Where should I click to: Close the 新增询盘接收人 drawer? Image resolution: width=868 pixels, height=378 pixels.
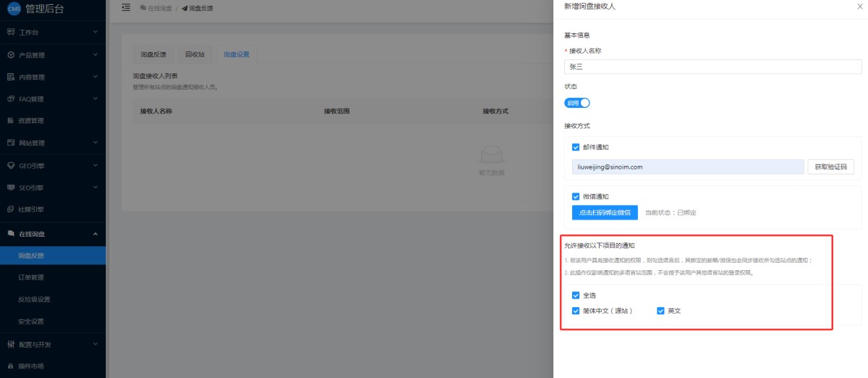pyautogui.click(x=859, y=7)
